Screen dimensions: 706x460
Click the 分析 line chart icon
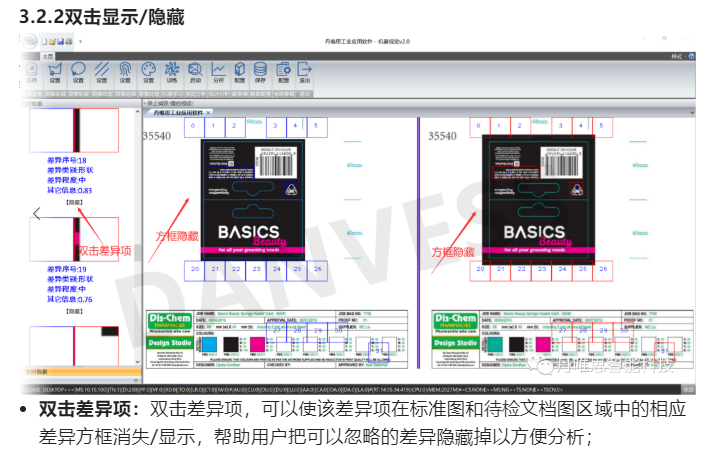(218, 72)
